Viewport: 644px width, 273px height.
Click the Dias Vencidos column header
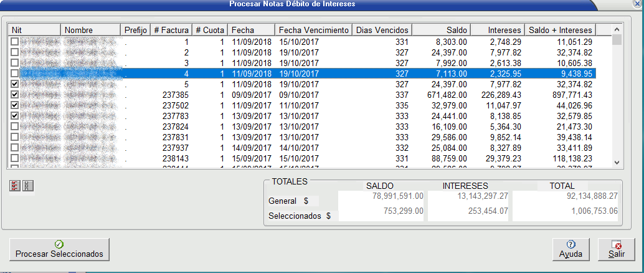[382, 30]
